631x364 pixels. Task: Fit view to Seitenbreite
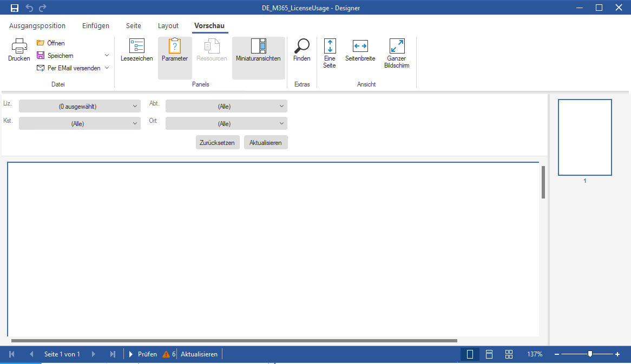click(x=360, y=50)
